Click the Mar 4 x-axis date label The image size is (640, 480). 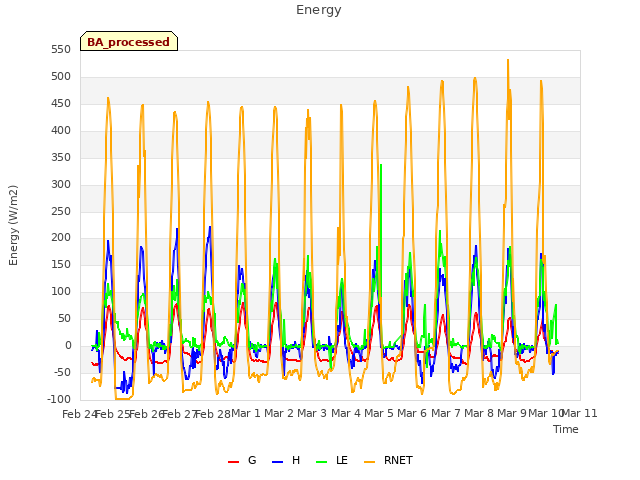pos(346,414)
